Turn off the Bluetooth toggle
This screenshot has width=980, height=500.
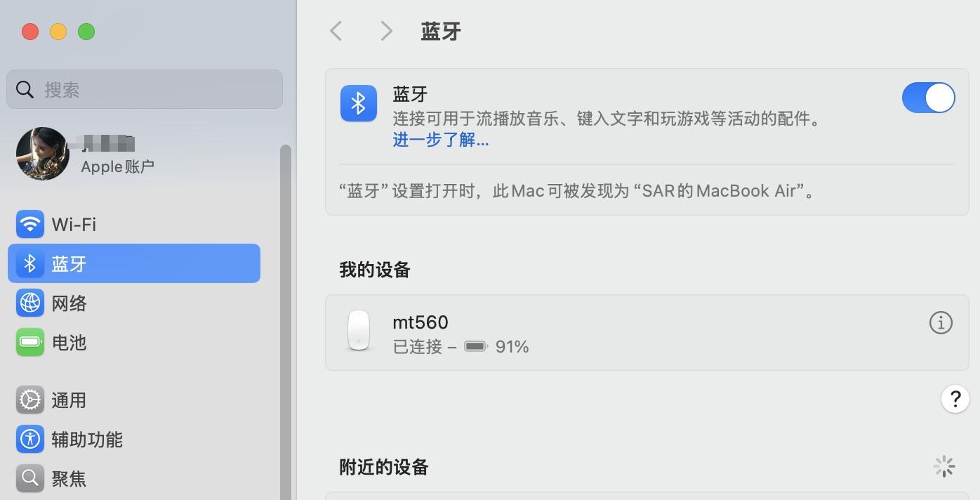[x=928, y=98]
